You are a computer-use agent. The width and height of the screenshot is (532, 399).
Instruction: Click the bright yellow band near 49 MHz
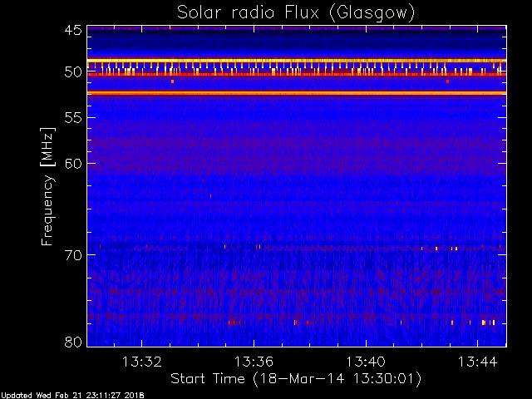tap(297, 61)
